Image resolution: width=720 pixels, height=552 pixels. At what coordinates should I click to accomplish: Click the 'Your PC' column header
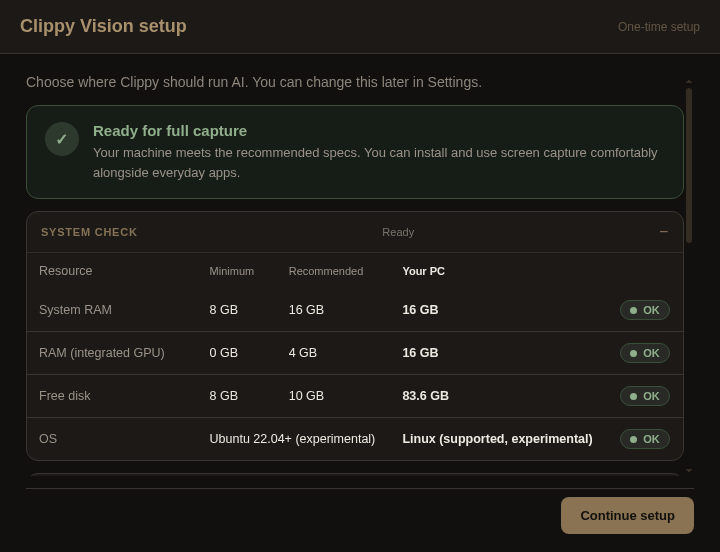coord(423,271)
